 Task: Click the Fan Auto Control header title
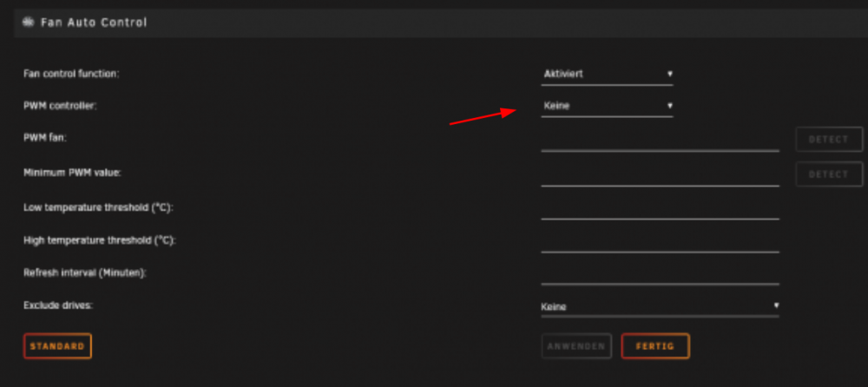point(94,23)
